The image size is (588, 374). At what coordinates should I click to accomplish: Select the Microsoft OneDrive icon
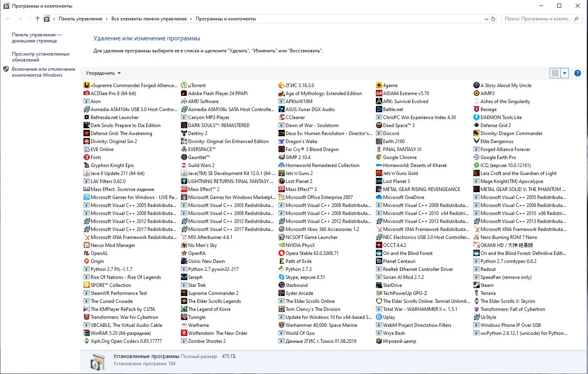coord(379,197)
